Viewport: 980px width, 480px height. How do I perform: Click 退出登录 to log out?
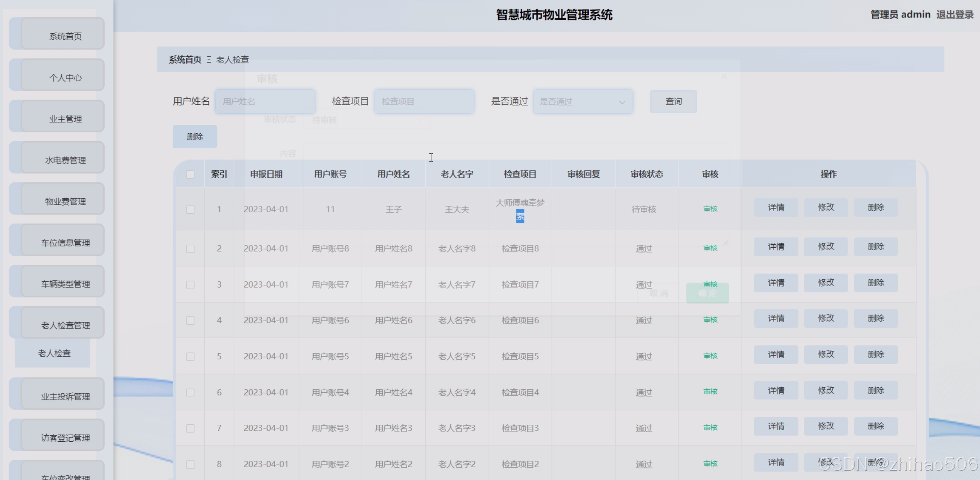[955, 15]
